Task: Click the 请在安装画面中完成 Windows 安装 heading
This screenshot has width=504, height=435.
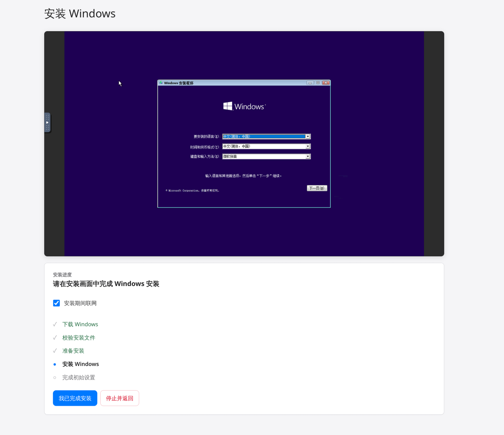Action: click(x=106, y=284)
